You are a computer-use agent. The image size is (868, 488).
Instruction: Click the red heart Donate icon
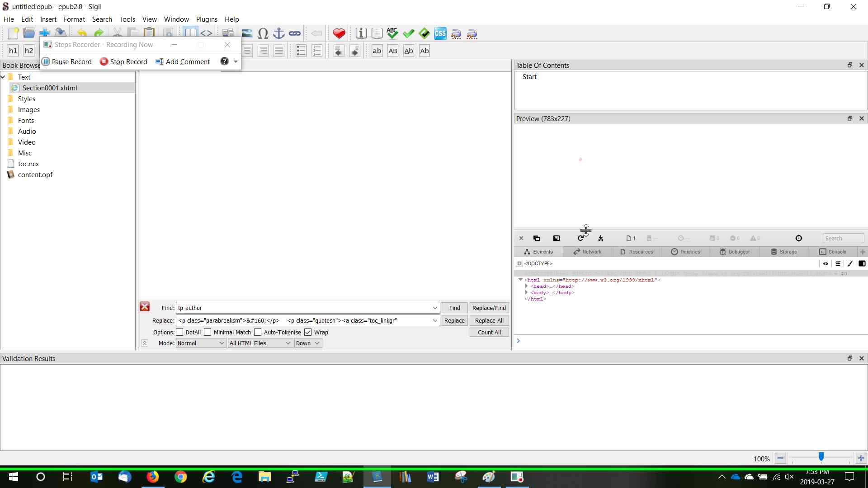[x=339, y=33]
